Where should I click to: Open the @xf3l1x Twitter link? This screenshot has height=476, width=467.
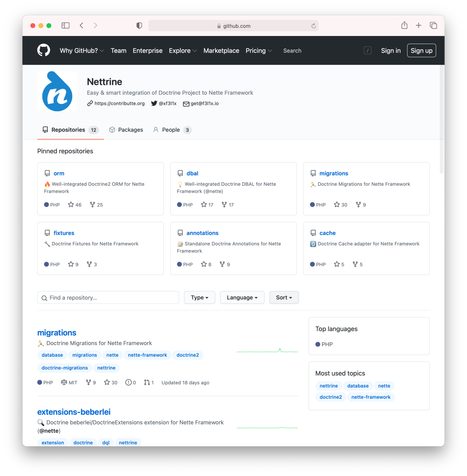tap(164, 103)
